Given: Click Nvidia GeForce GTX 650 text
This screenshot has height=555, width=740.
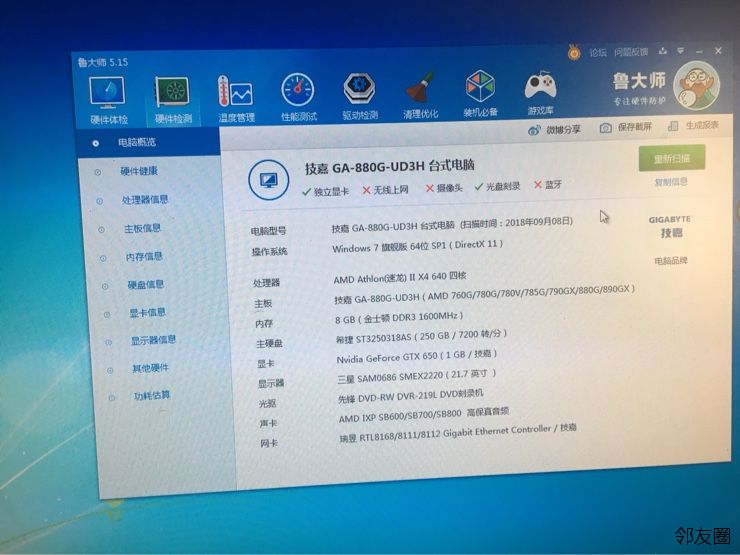Looking at the screenshot, I should coord(417,356).
